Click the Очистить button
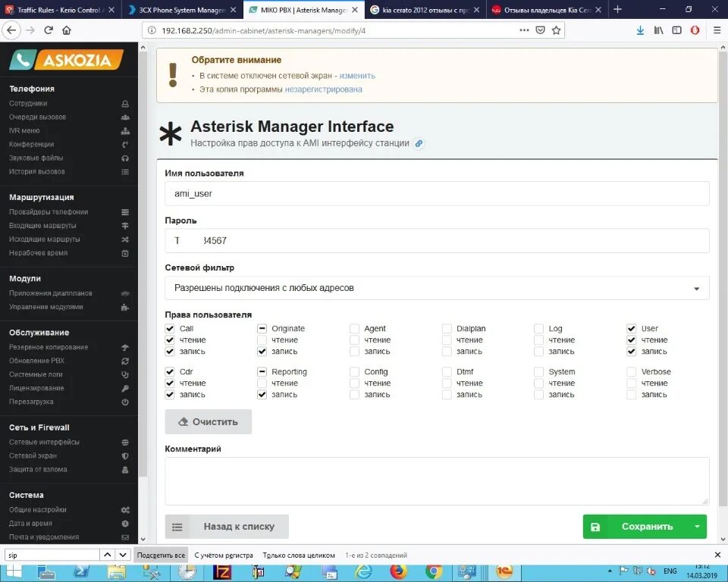The image size is (728, 582). 209,422
